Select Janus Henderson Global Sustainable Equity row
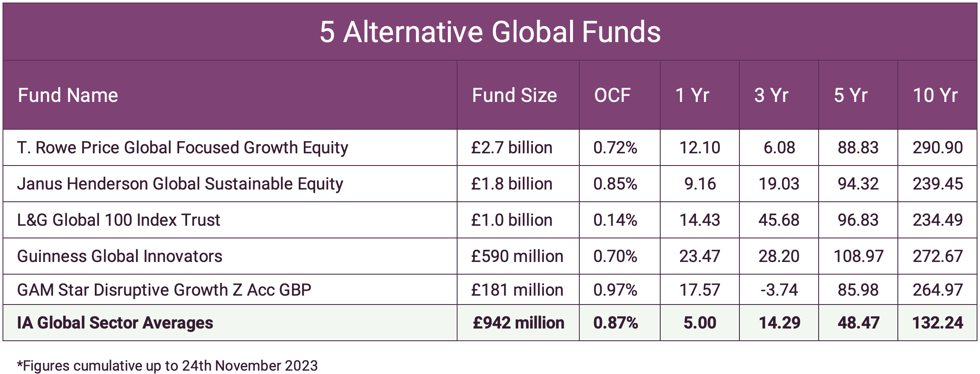This screenshot has width=980, height=374. coord(180,184)
